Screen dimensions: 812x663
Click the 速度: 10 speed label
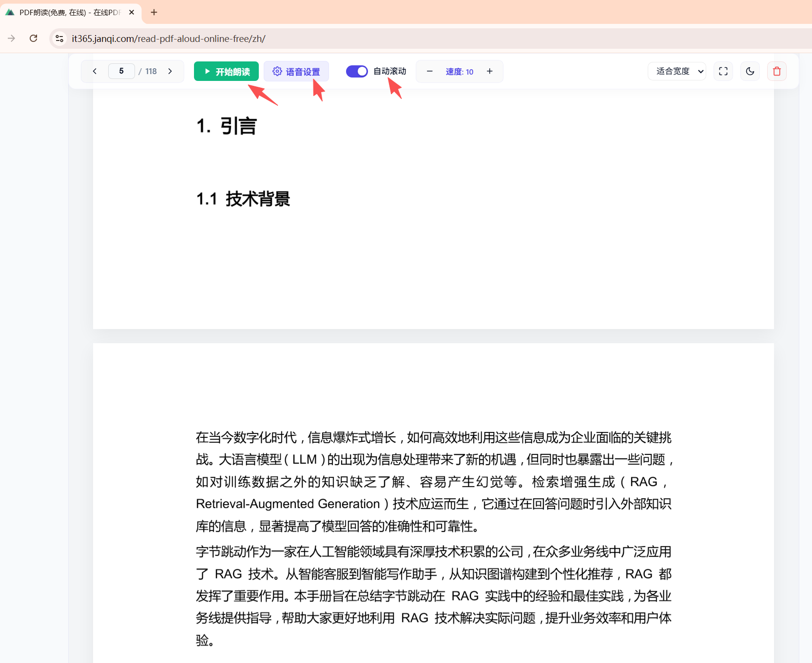pyautogui.click(x=460, y=72)
